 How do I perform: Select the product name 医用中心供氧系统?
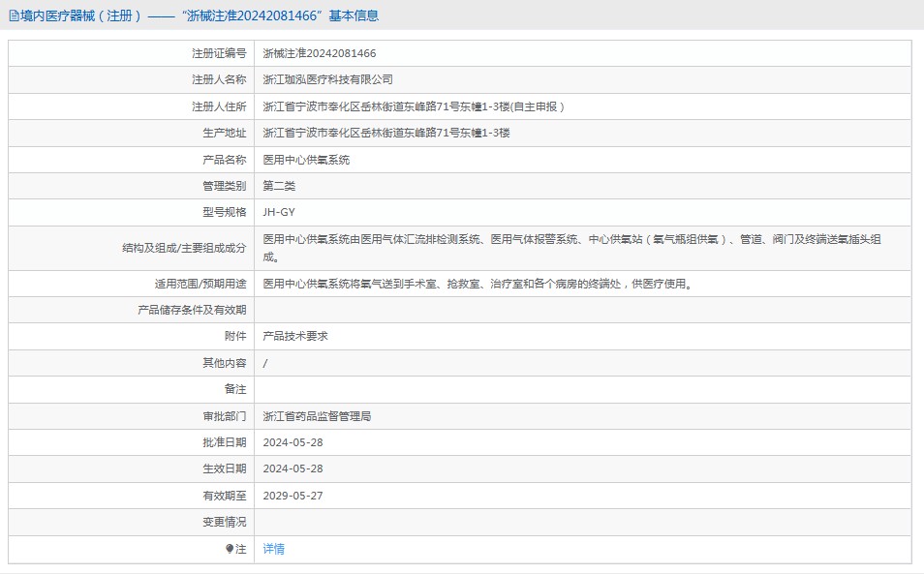306,160
